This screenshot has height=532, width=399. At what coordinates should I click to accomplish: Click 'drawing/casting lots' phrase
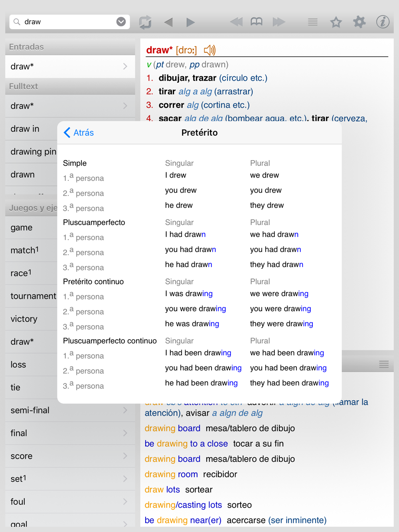click(x=183, y=505)
